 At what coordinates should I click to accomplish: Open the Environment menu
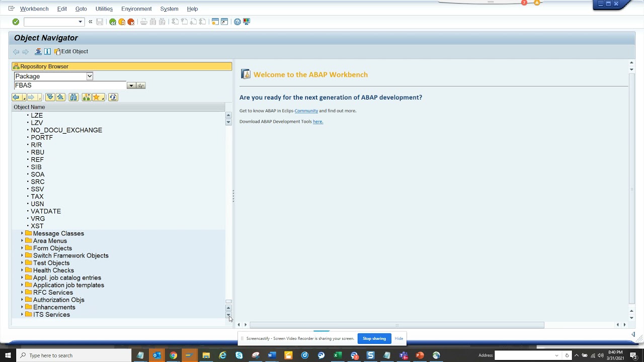136,9
